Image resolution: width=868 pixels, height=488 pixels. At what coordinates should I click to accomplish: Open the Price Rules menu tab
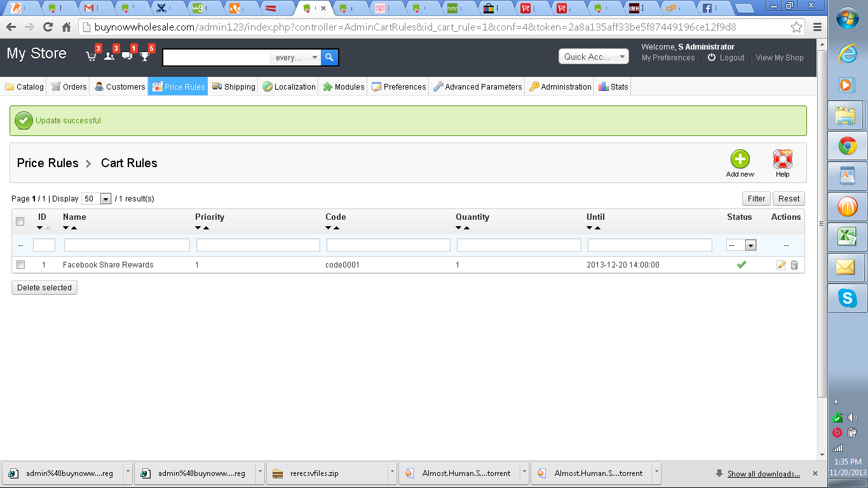[x=178, y=86]
